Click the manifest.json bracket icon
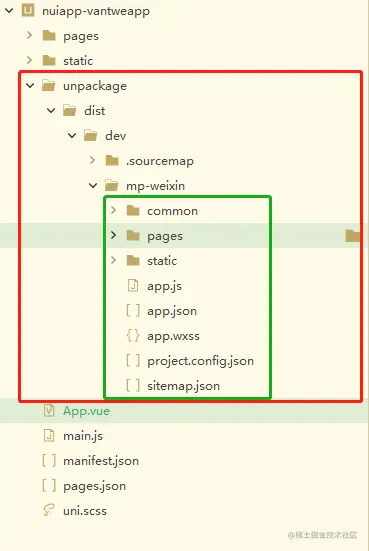 coord(49,461)
